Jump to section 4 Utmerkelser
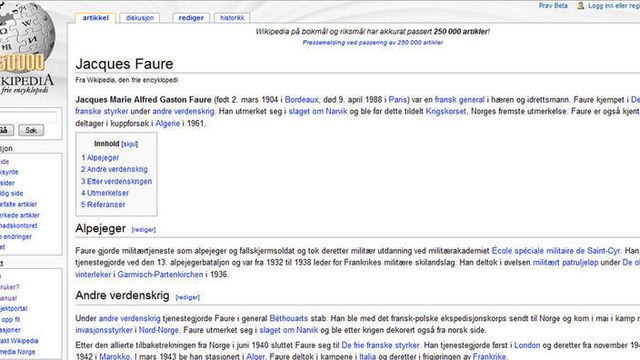 [x=105, y=193]
